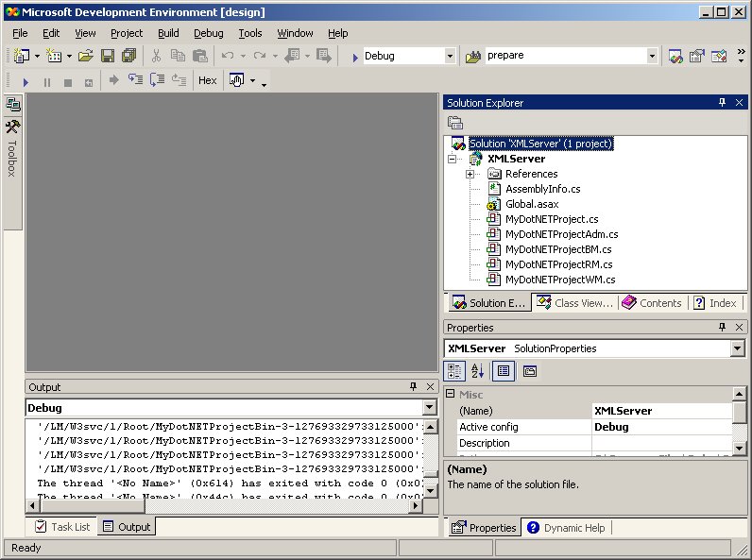This screenshot has width=752, height=560.
Task: Click the Step Into debug icon
Action: coord(135,81)
